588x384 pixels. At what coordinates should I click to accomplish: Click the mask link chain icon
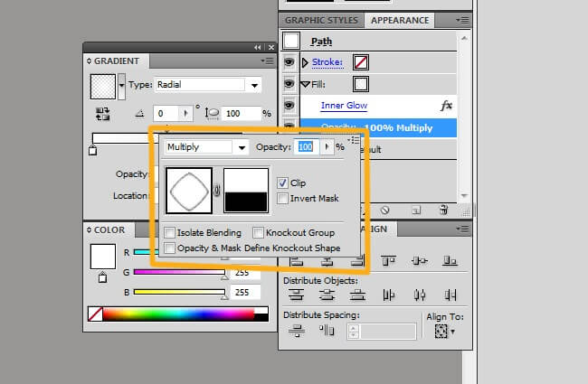pos(217,191)
